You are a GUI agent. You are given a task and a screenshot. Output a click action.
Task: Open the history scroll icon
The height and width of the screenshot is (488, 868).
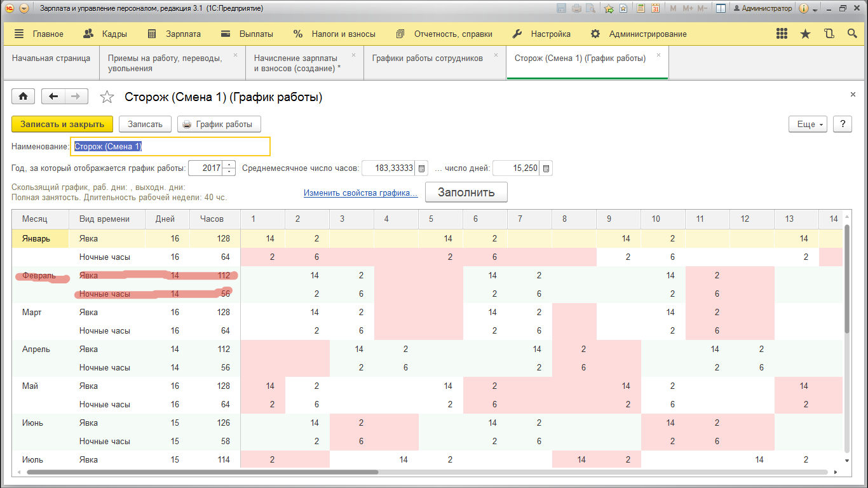[x=829, y=34]
